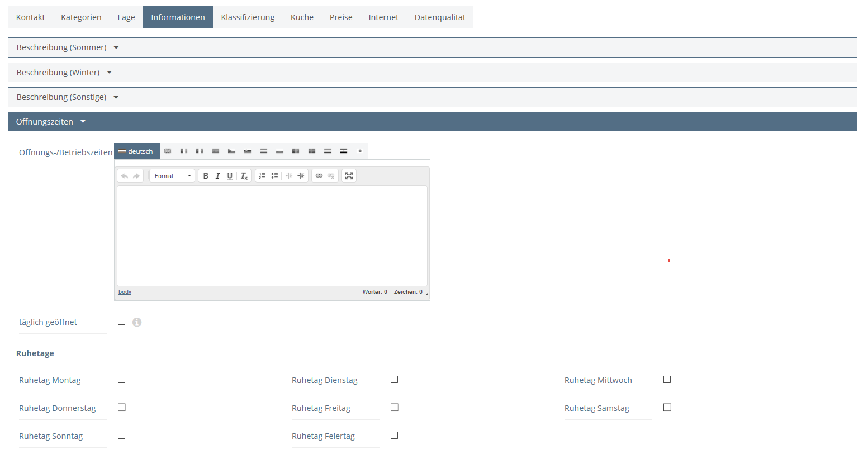Enable the täglich geöffnet checkbox
Screen dimensions: 868x459
(121, 322)
